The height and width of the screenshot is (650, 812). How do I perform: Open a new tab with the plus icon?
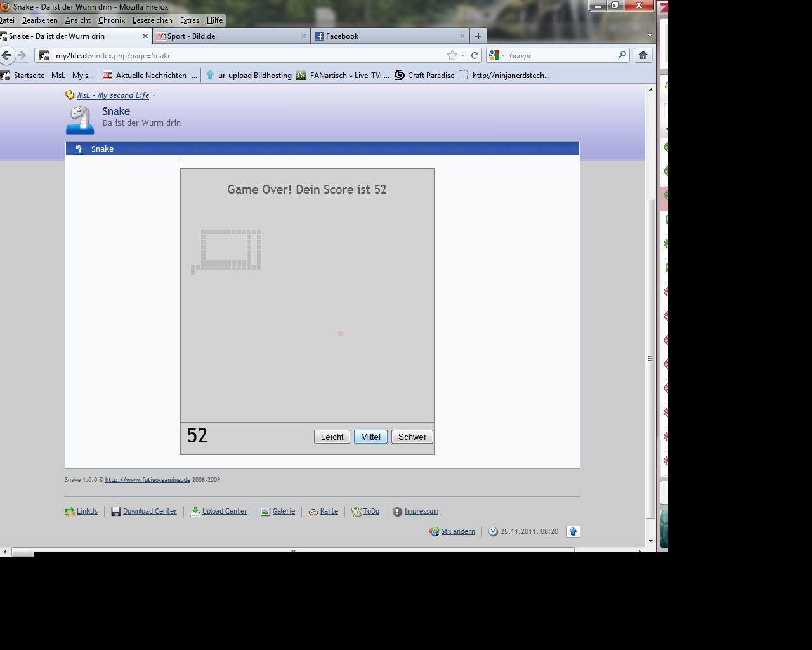(x=478, y=36)
